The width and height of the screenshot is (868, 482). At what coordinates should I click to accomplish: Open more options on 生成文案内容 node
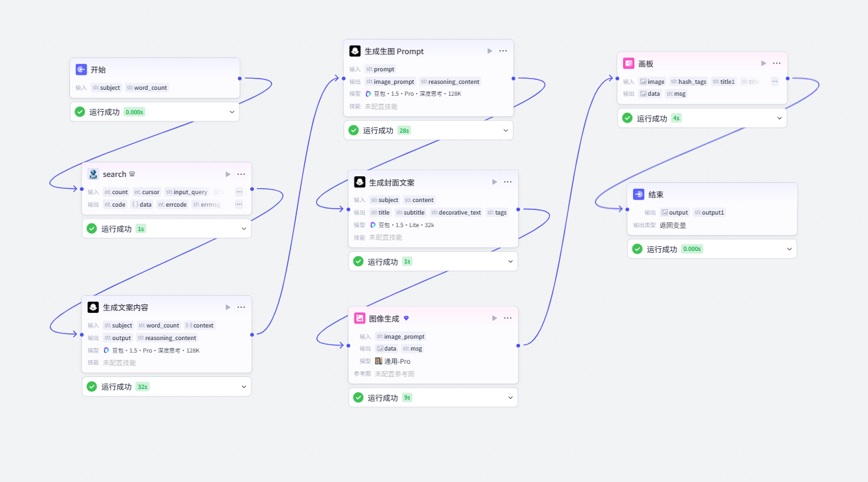tap(241, 307)
